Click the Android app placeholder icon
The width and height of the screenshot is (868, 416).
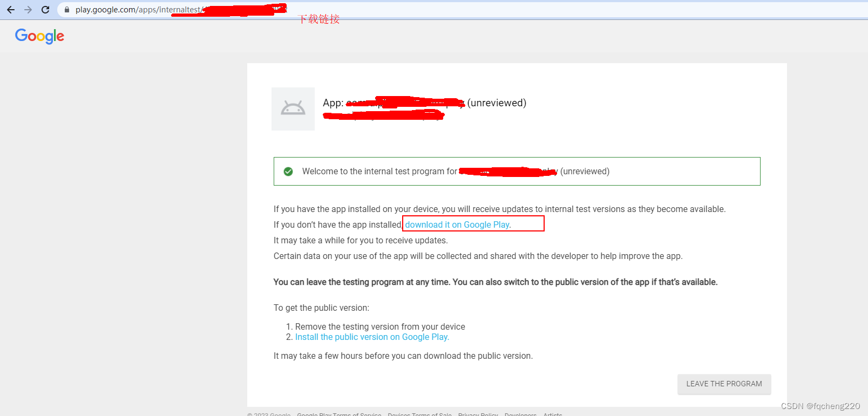[293, 109]
